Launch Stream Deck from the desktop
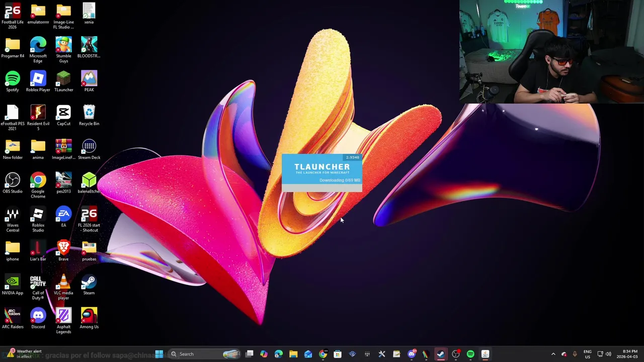This screenshot has width=644, height=362. click(x=89, y=149)
